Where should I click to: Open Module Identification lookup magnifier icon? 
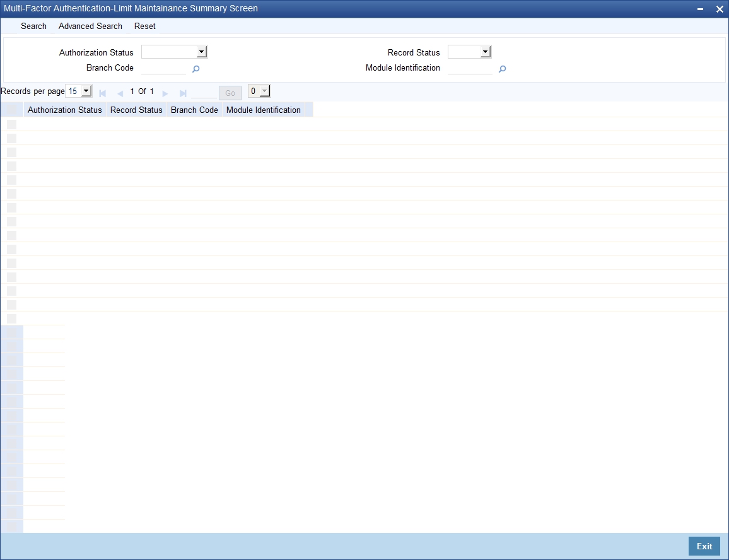click(502, 69)
